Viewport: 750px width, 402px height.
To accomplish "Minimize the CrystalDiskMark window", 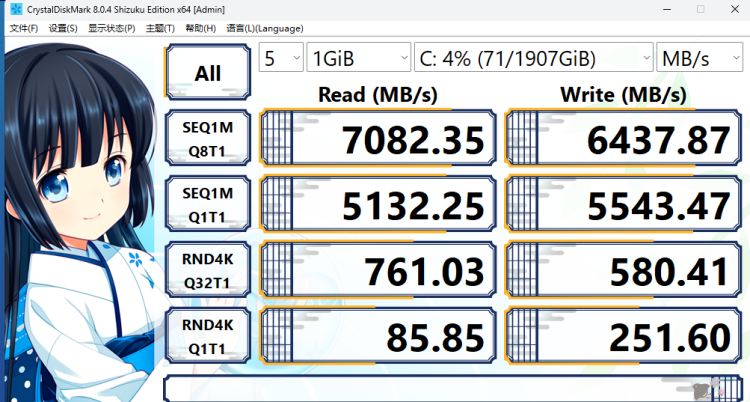I will coord(666,9).
